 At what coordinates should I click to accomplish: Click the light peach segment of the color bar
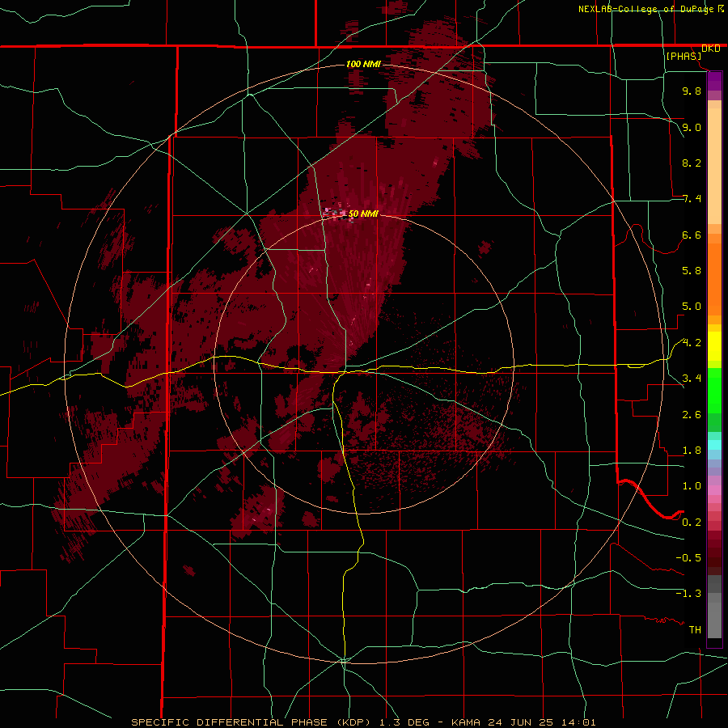[714, 166]
